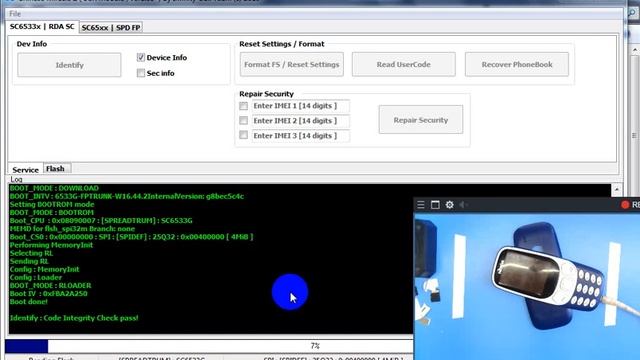
Task: Click the log scrollbar up arrow
Action: click(616, 190)
